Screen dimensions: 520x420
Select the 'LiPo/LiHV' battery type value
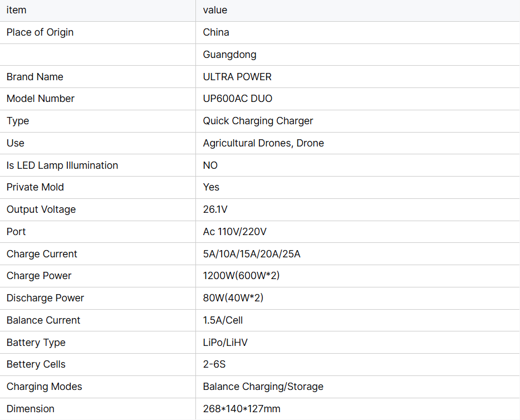click(225, 343)
